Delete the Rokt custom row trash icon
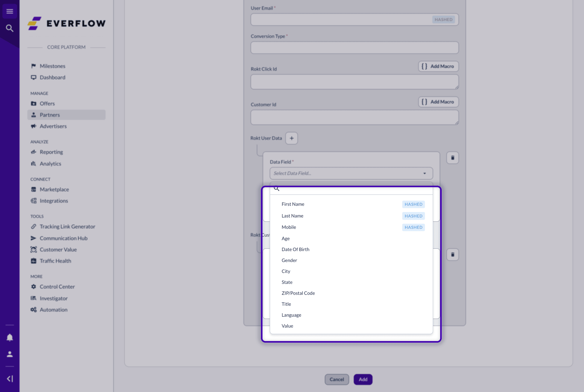Image resolution: width=584 pixels, height=392 pixels. [x=453, y=255]
